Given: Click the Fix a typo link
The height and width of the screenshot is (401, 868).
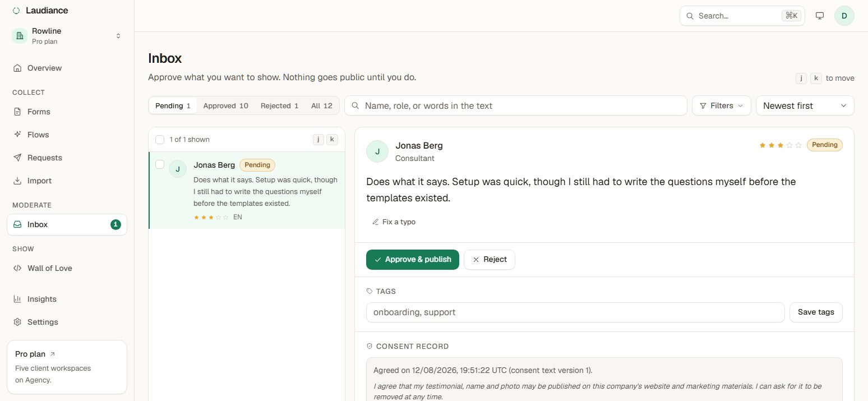Looking at the screenshot, I should click(394, 222).
